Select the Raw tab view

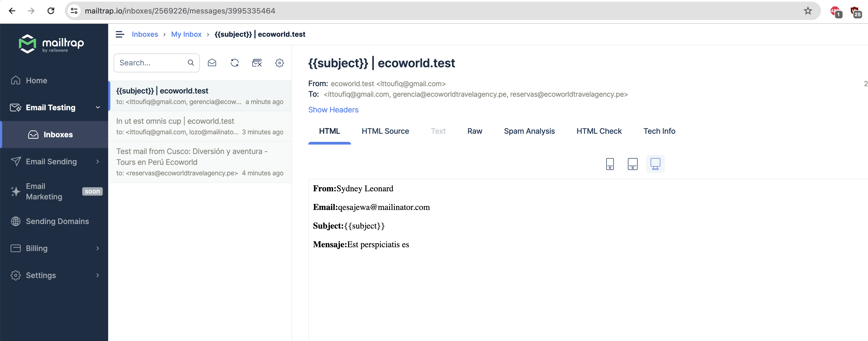pos(475,131)
